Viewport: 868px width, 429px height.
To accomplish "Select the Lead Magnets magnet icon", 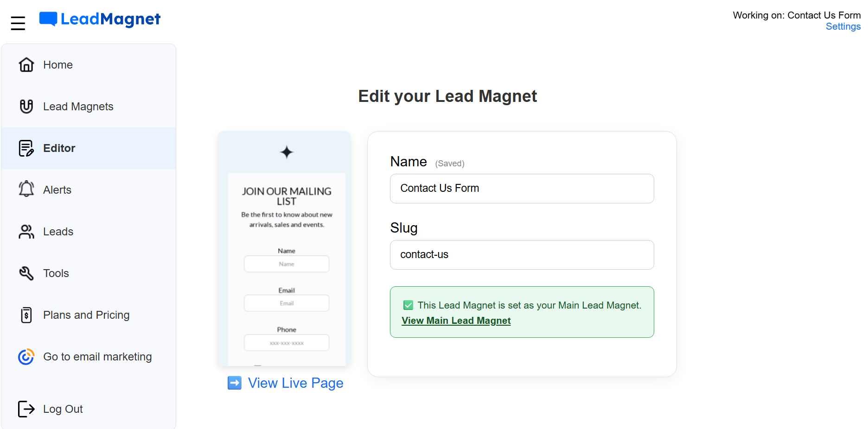I will [26, 106].
